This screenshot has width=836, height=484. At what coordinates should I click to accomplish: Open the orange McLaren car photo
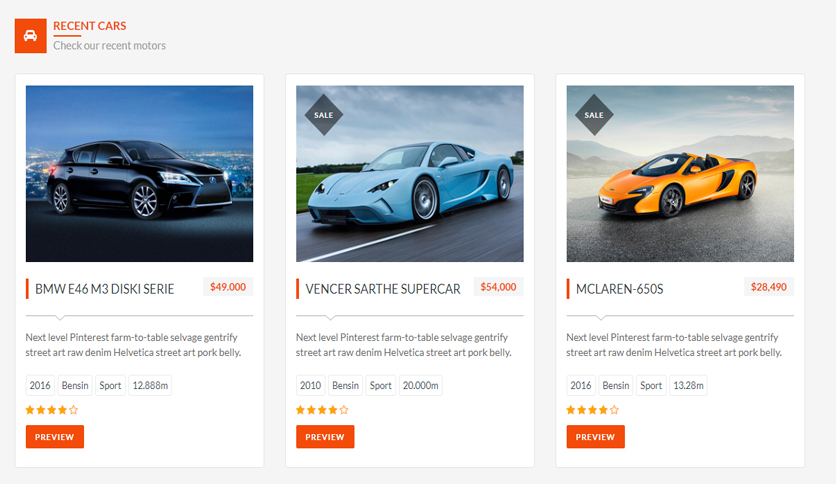coord(680,174)
